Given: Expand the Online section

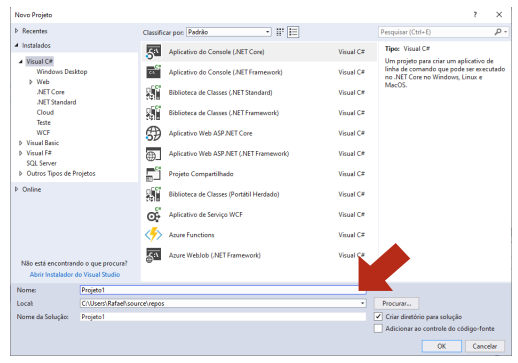Looking at the screenshot, I should click(x=16, y=189).
